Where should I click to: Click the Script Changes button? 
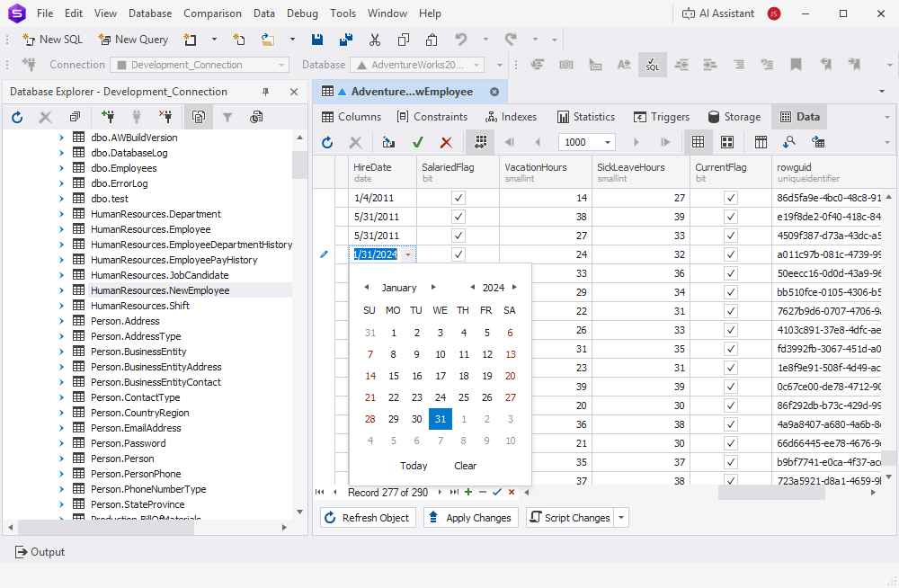point(570,518)
